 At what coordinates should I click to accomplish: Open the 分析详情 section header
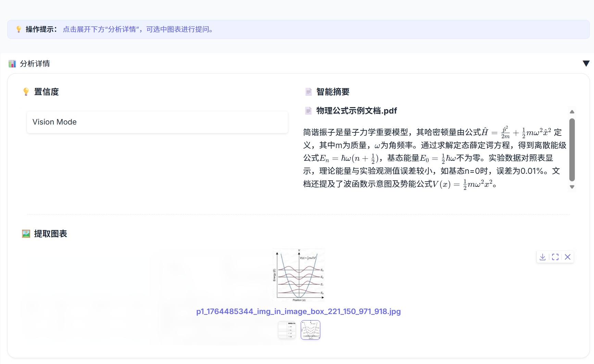coord(35,64)
